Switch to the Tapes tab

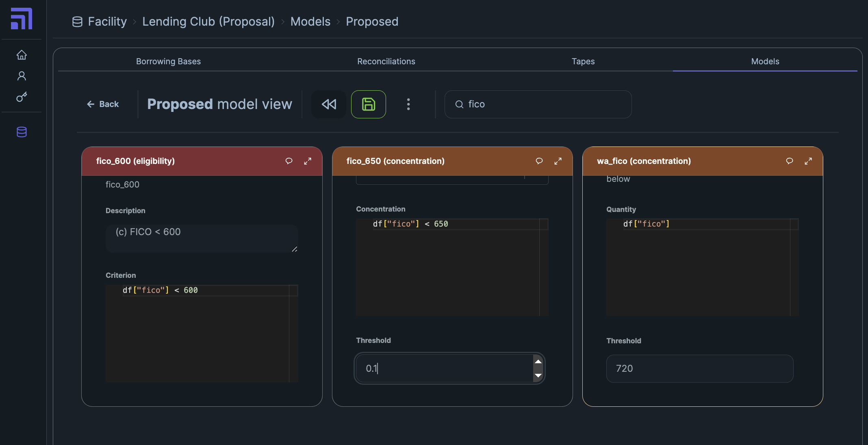tap(583, 61)
